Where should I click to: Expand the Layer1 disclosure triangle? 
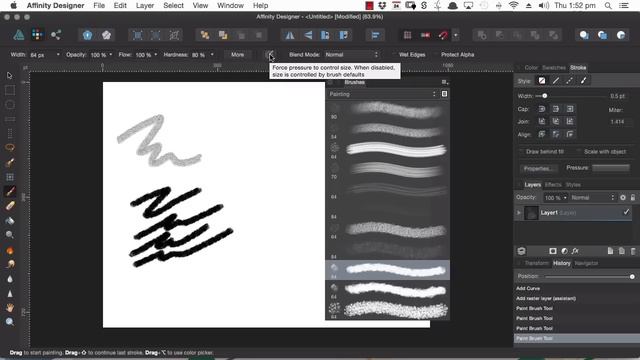(x=519, y=213)
